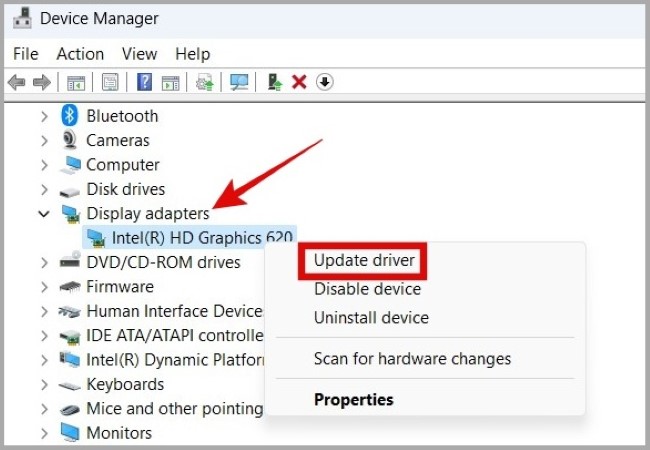Screen dimensions: 650x450
Task: Select the Monitors label in the tree
Action: [119, 433]
